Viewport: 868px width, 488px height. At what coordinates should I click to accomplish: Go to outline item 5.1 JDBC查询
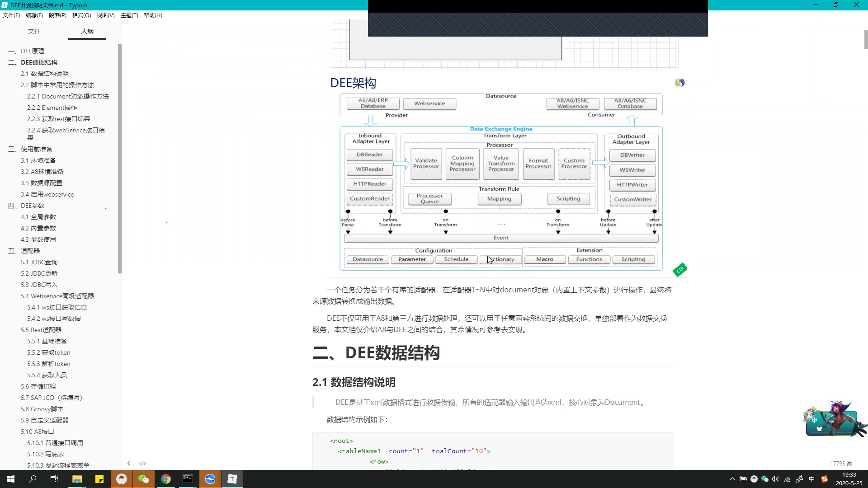pos(39,262)
